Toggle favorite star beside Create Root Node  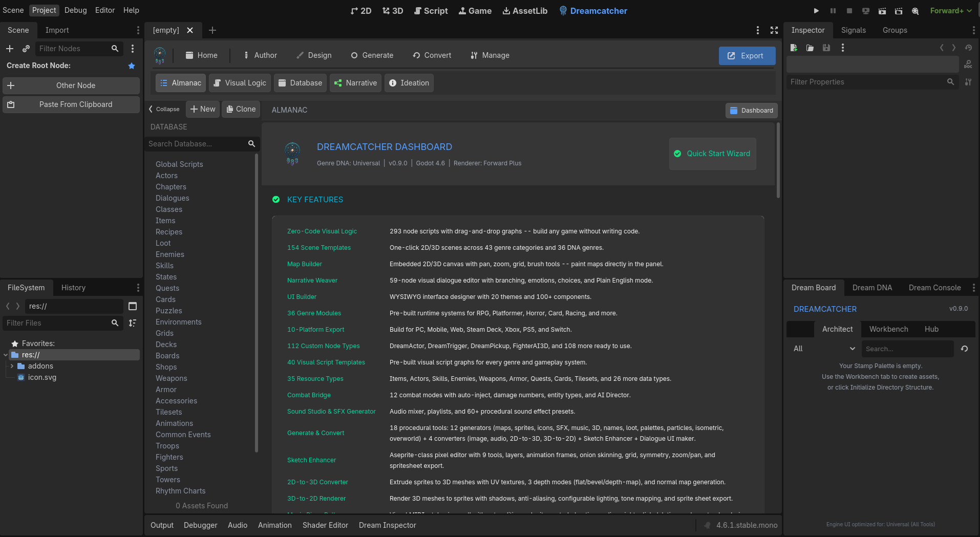pyautogui.click(x=132, y=66)
